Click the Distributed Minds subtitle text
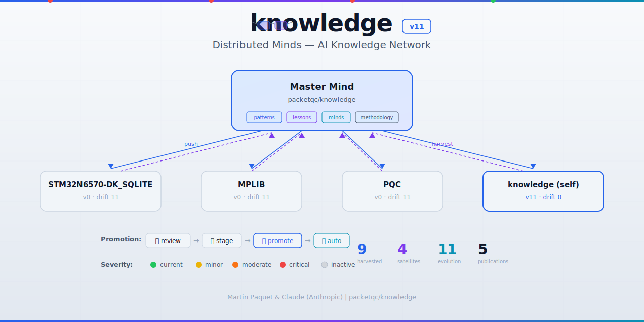644x322 pixels. click(x=321, y=45)
